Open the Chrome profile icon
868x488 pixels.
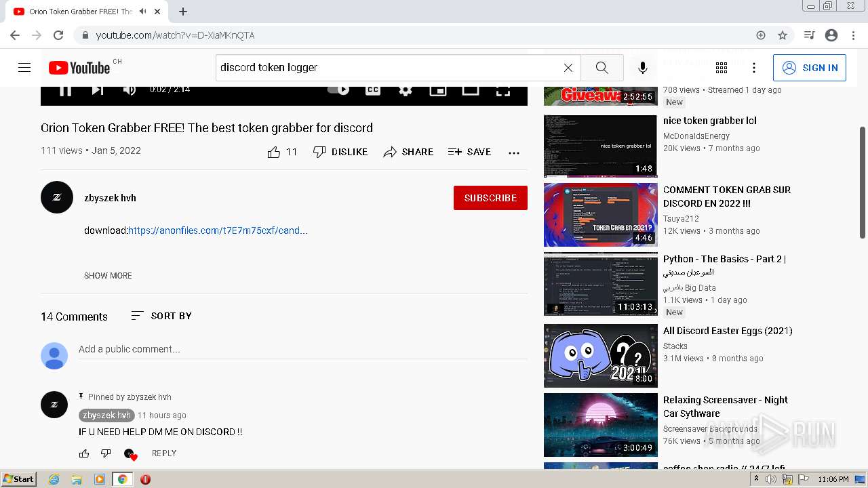[831, 35]
